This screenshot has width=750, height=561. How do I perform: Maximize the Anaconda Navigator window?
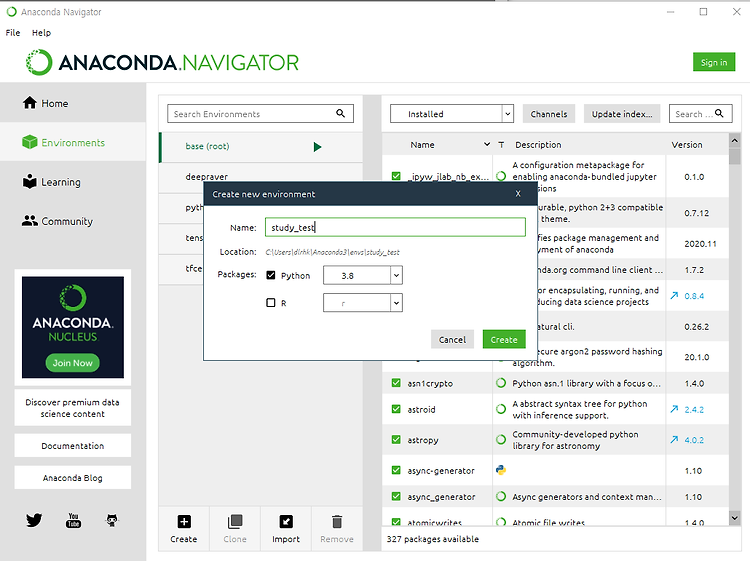(x=703, y=12)
